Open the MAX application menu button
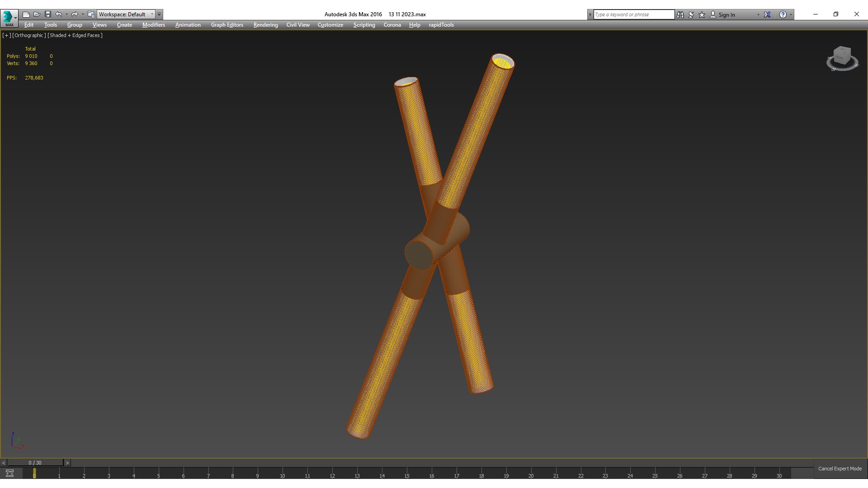The width and height of the screenshot is (868, 488). [9, 18]
